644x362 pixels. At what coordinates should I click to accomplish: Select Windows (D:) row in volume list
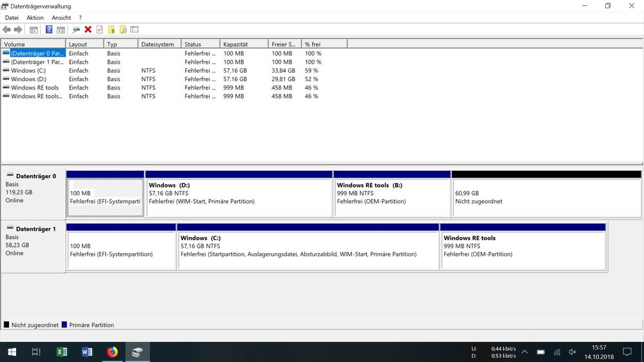(x=28, y=79)
